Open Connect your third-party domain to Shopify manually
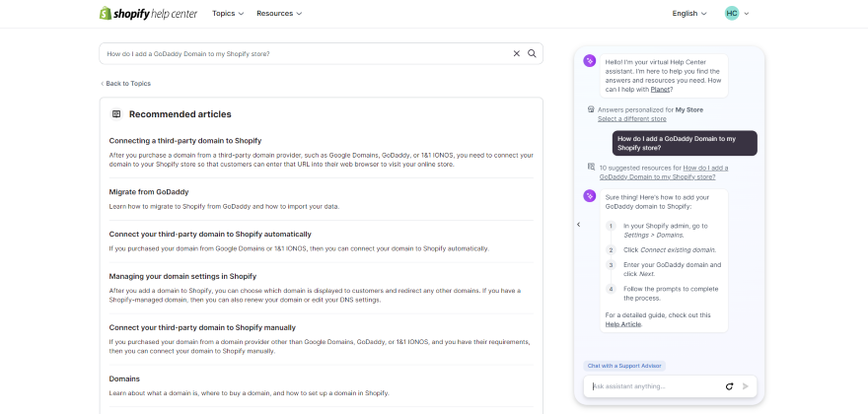This screenshot has height=414, width=868. (x=202, y=327)
